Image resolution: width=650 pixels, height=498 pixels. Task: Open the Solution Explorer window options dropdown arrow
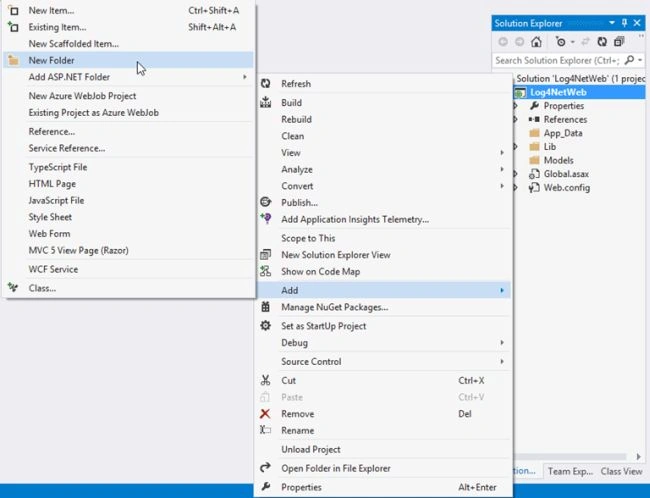(612, 23)
